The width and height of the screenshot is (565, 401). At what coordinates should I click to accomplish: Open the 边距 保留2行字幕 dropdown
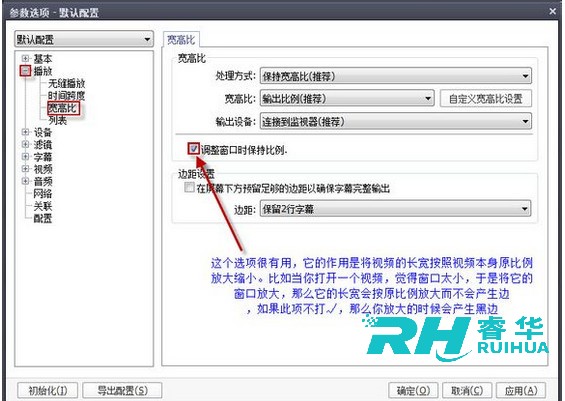pyautogui.click(x=396, y=209)
